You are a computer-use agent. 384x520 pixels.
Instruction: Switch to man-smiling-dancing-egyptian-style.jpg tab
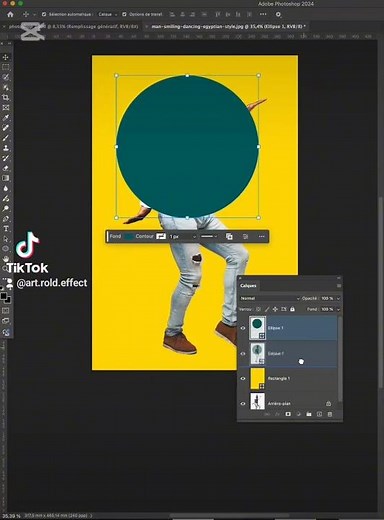point(228,26)
